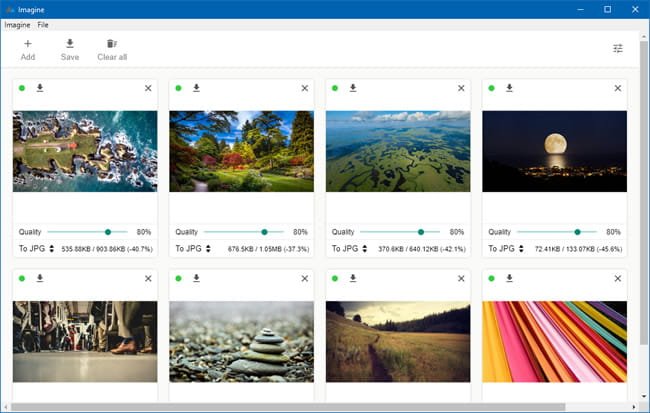Download the stacked stones image card
Viewport: 650px width, 413px height.
tap(196, 278)
